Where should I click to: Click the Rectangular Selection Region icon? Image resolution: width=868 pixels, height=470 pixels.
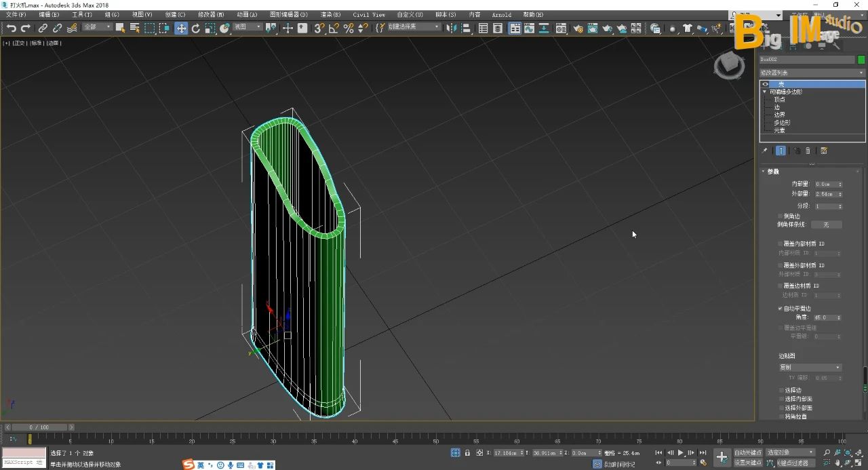click(149, 28)
